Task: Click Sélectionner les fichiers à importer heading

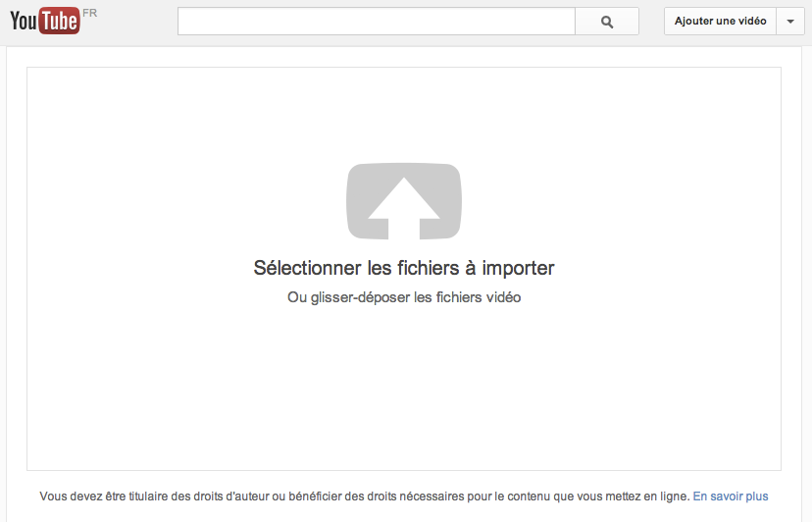Action: 403,268
